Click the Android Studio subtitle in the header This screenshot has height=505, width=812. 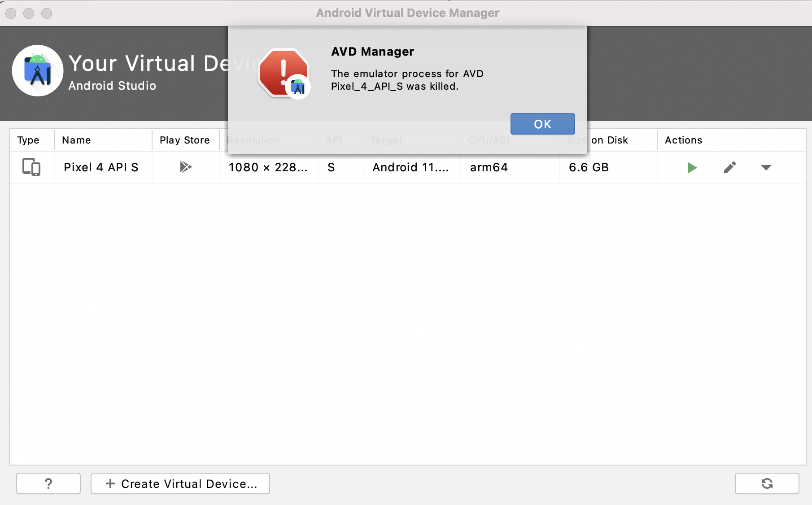(112, 86)
